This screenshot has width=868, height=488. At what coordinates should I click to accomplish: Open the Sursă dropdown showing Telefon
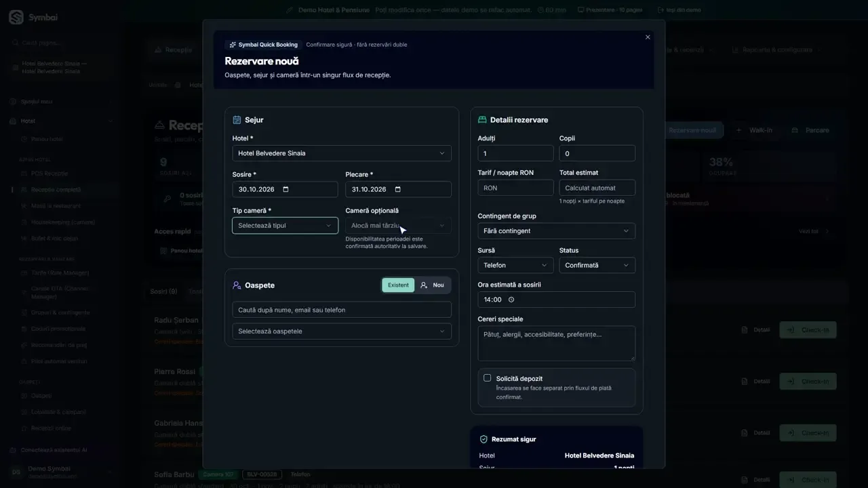pos(516,265)
